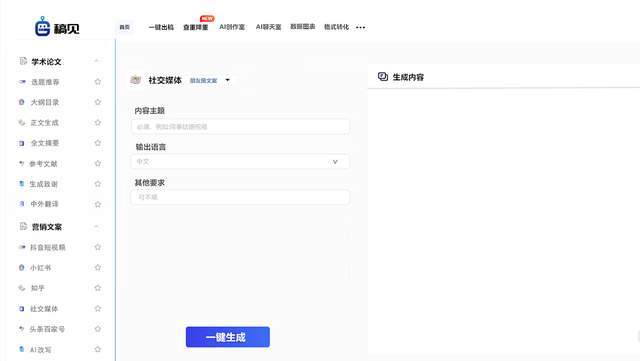
Task: Open the 输出语言 dropdown
Action: click(x=240, y=162)
